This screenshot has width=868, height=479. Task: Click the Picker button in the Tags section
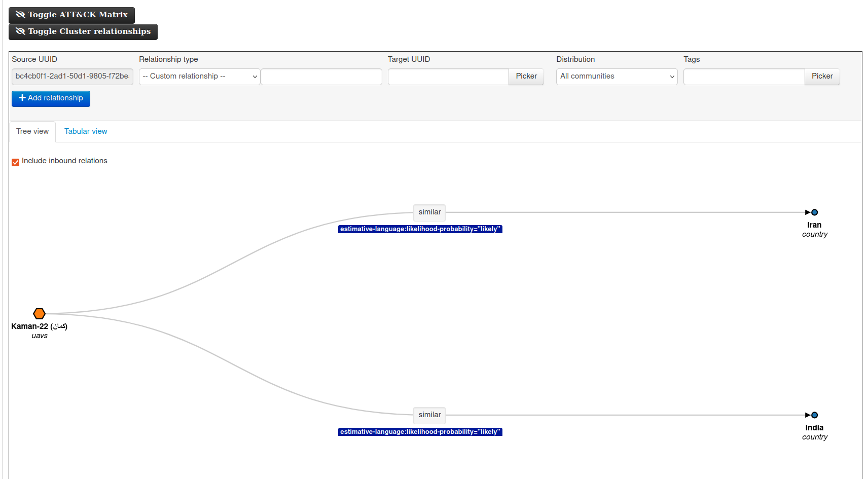[822, 76]
